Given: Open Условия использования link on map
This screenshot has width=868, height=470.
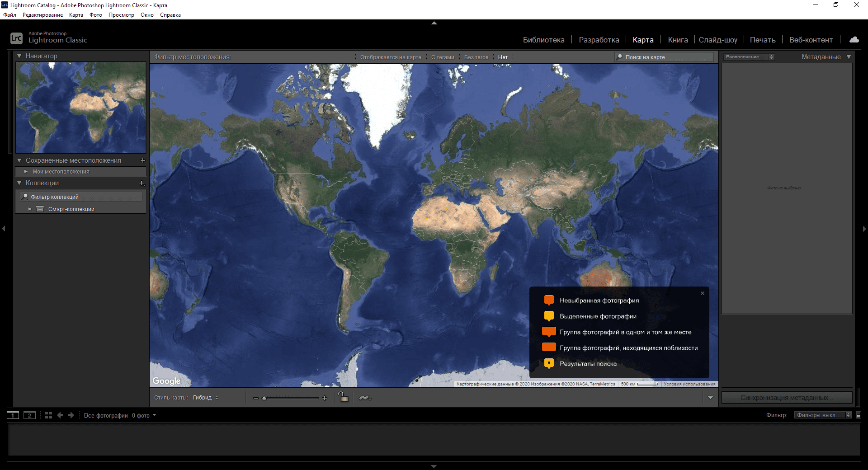Looking at the screenshot, I should (689, 384).
